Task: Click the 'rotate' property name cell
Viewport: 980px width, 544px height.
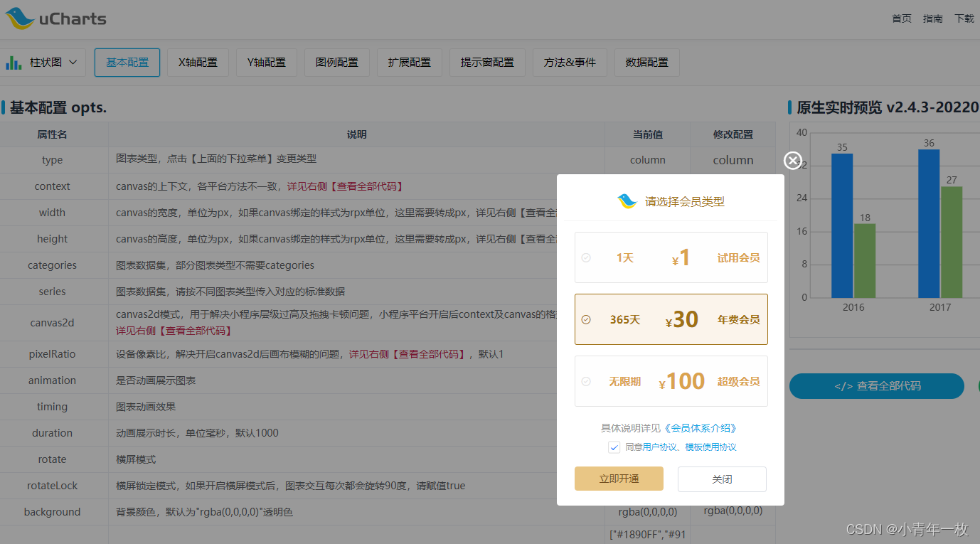Action: tap(52, 459)
